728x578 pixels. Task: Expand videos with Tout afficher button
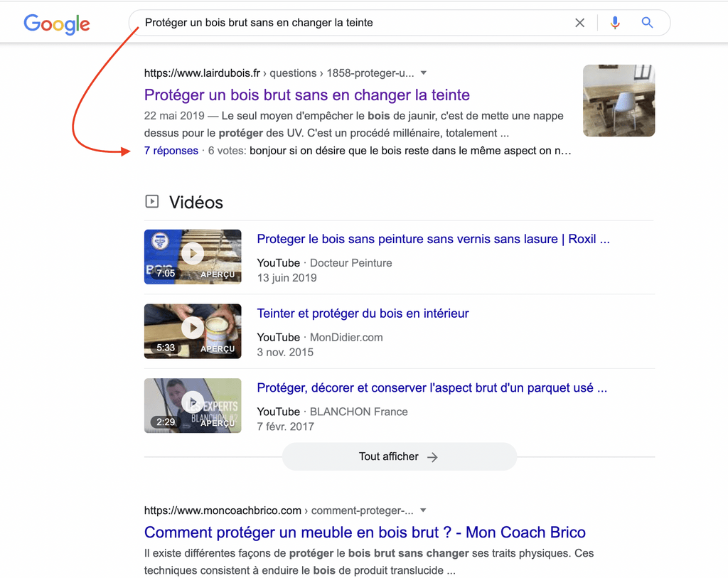tap(399, 456)
